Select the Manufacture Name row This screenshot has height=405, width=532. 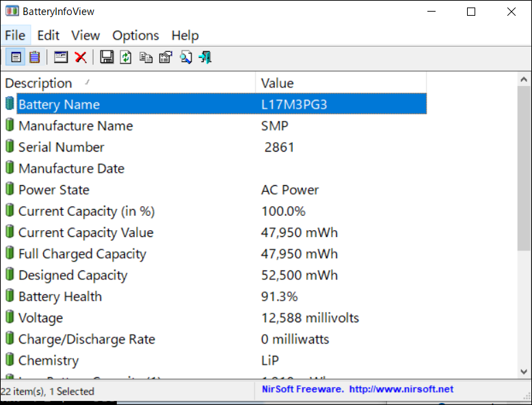[216, 126]
